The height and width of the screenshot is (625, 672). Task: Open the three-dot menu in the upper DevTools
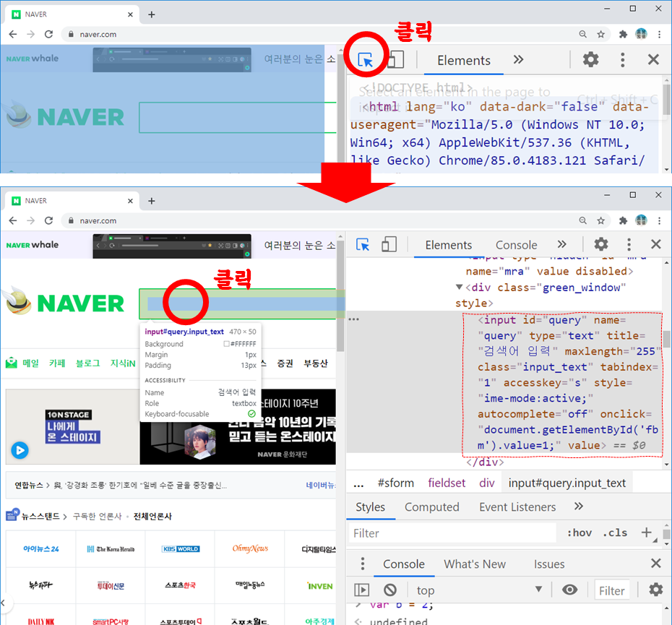(x=622, y=59)
